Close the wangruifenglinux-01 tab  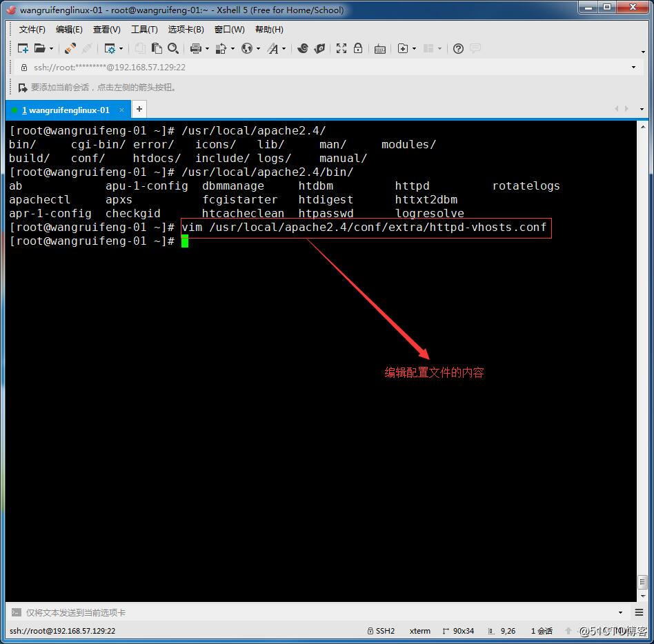(121, 110)
